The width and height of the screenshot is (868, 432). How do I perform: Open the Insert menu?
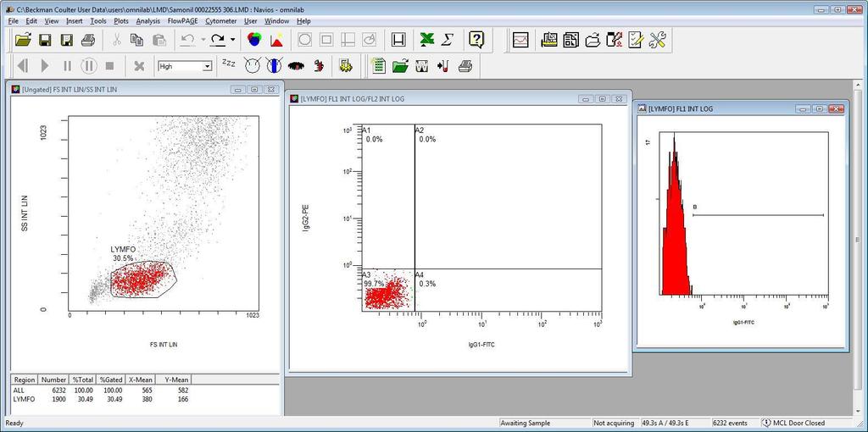(x=75, y=21)
